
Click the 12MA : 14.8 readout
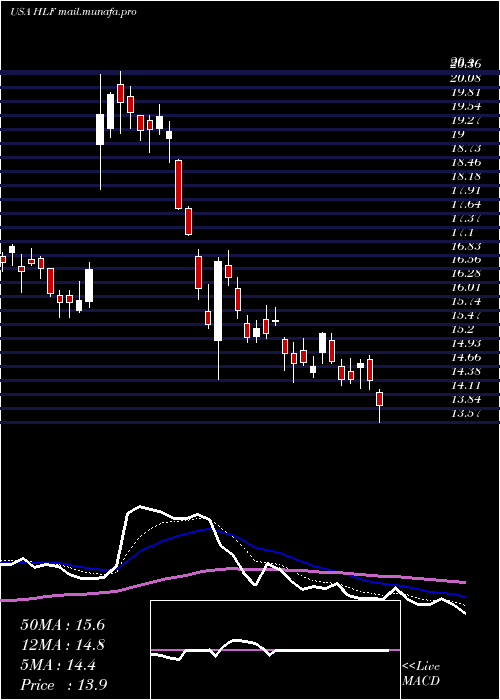click(62, 645)
